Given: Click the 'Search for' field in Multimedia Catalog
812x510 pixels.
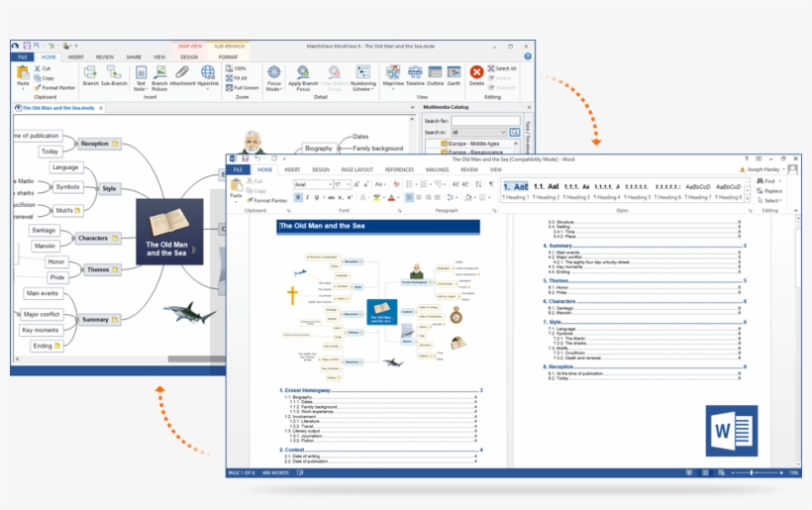Looking at the screenshot, I should coord(485,121).
